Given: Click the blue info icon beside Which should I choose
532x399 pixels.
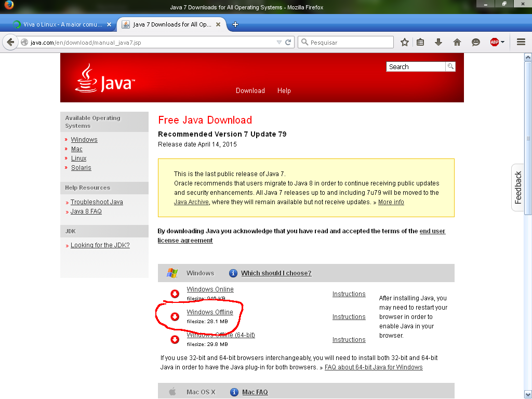Looking at the screenshot, I should (x=233, y=273).
